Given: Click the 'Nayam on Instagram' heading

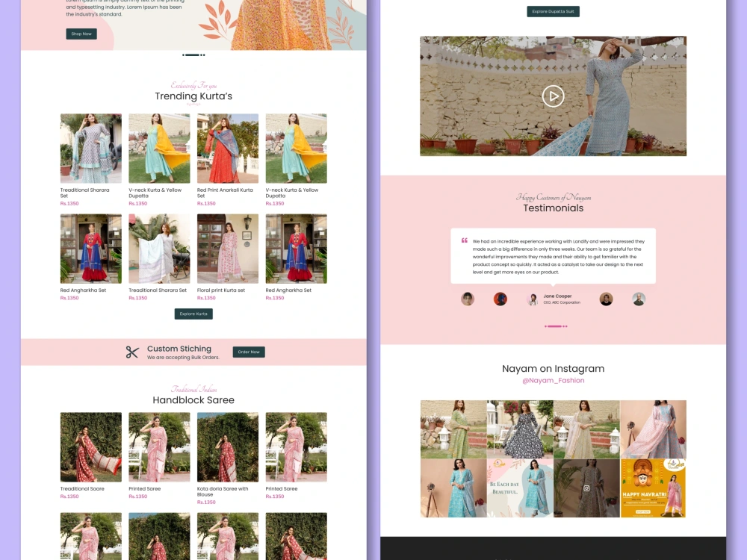Looking at the screenshot, I should pos(553,369).
